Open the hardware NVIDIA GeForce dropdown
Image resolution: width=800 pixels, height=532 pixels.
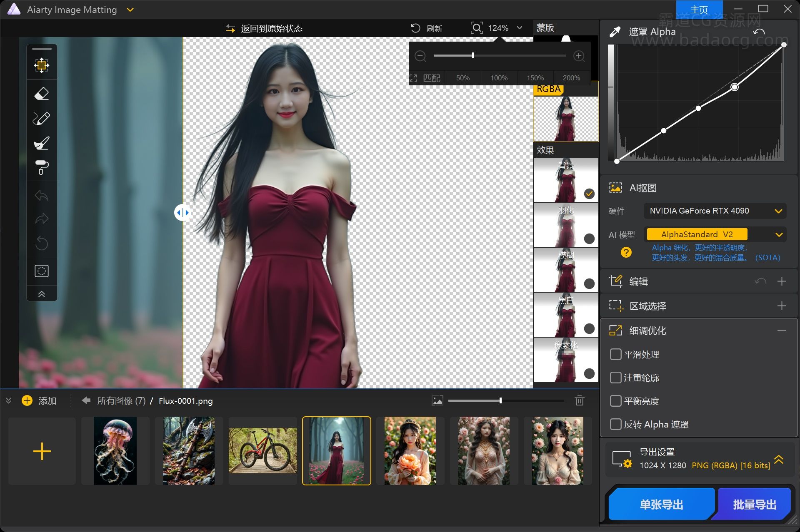pyautogui.click(x=715, y=211)
